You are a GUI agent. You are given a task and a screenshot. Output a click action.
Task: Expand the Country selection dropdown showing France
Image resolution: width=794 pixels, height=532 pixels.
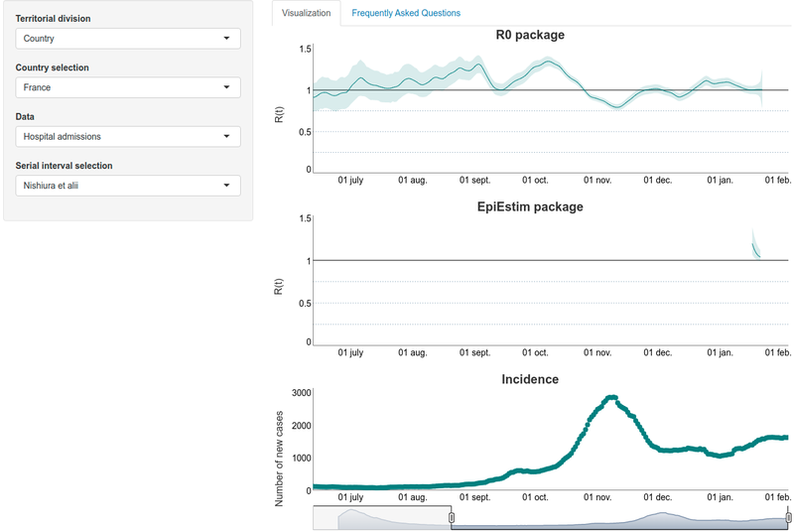point(127,87)
